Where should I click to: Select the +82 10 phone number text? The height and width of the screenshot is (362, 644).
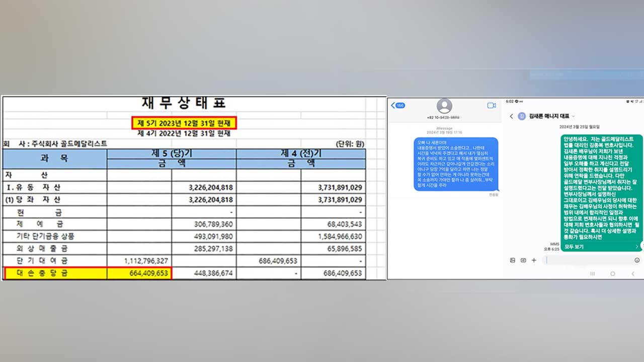point(444,117)
